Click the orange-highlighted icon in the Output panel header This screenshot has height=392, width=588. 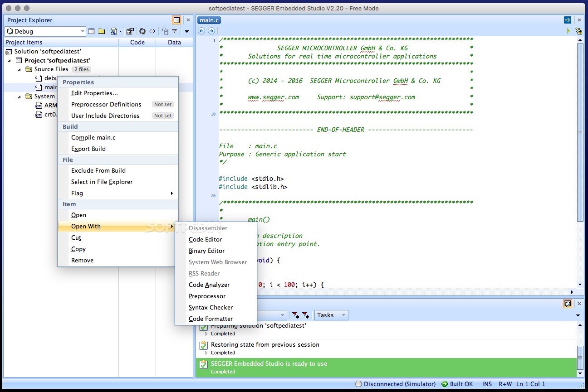coord(568,304)
